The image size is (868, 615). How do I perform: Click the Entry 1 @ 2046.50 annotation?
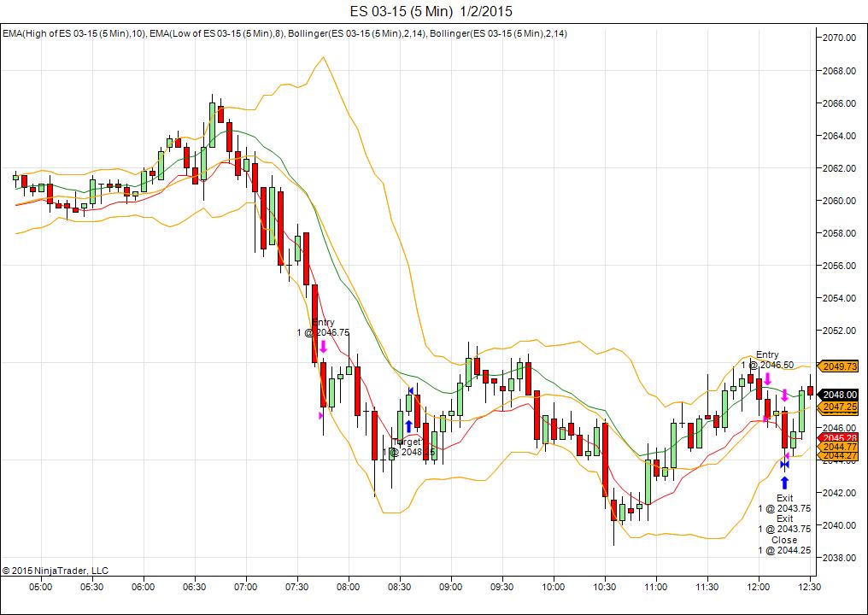pos(768,360)
